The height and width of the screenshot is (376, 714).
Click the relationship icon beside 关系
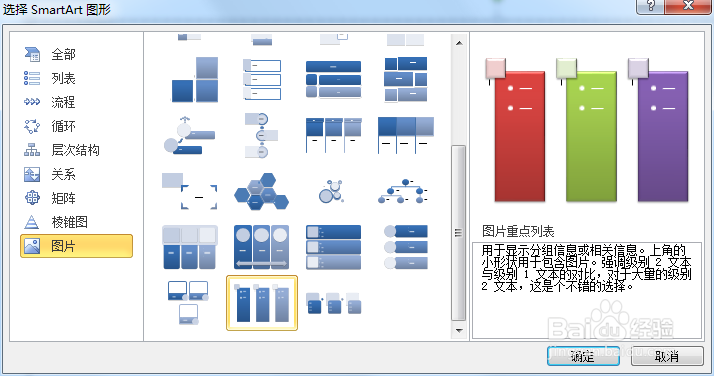click(x=32, y=174)
